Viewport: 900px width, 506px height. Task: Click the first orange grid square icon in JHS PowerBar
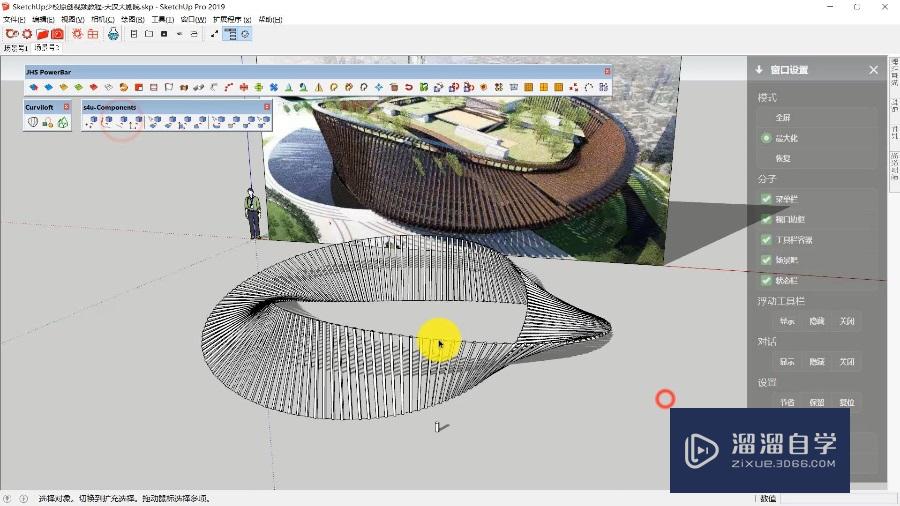[x=529, y=87]
